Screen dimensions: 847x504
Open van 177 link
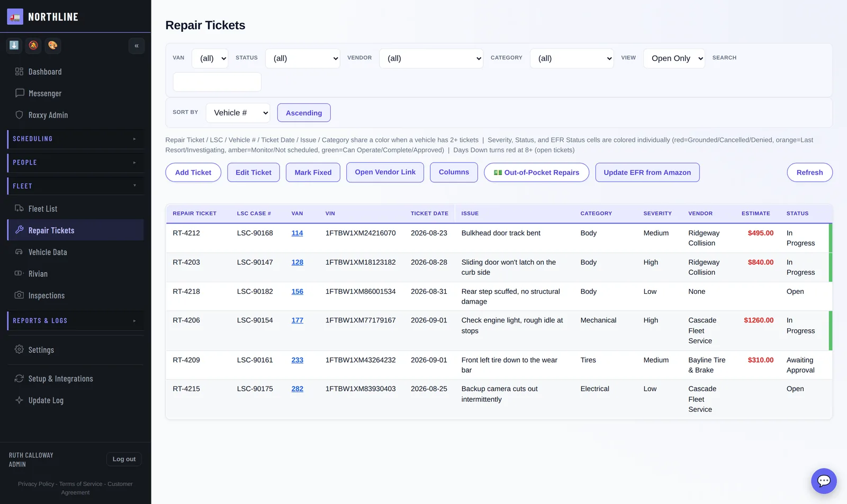pyautogui.click(x=298, y=320)
